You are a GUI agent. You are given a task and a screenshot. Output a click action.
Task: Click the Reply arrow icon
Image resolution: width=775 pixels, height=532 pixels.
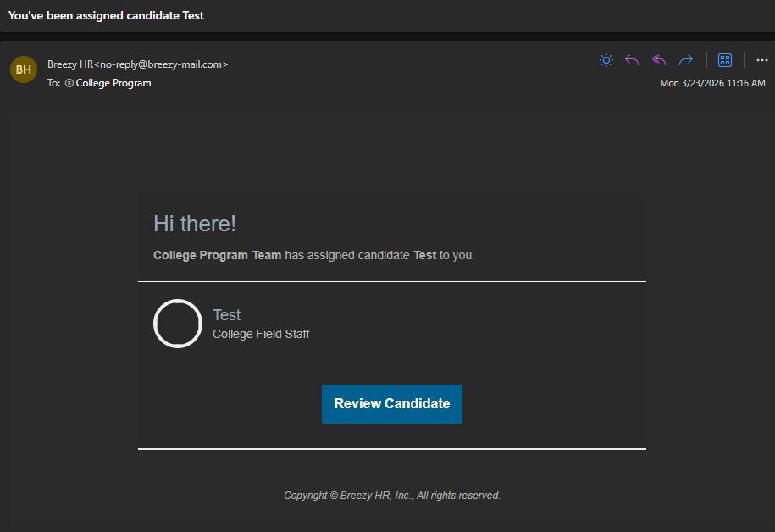click(632, 60)
